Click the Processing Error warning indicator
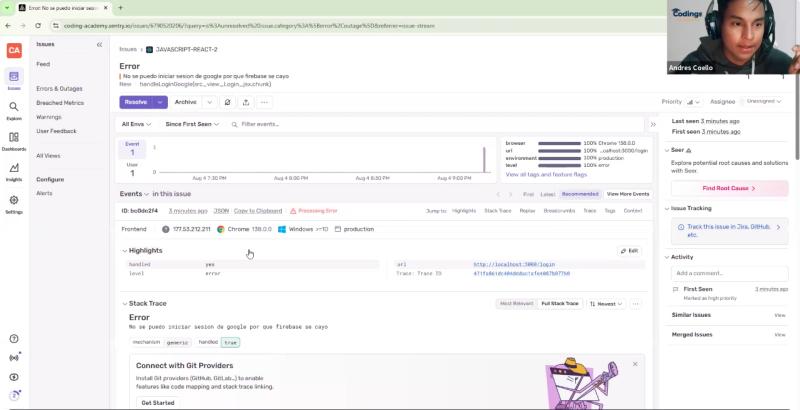Screen dimensions: 800x410 (314, 211)
